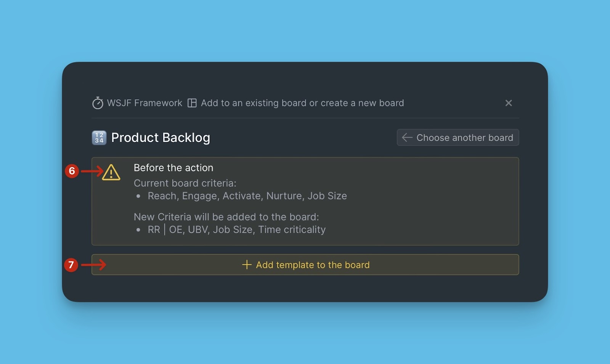Click the RR | OE, UBV criteria line
This screenshot has width=610, height=364.
tap(236, 230)
